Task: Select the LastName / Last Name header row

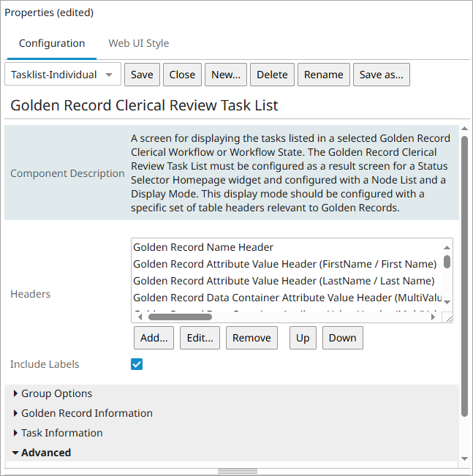Action: click(x=287, y=281)
